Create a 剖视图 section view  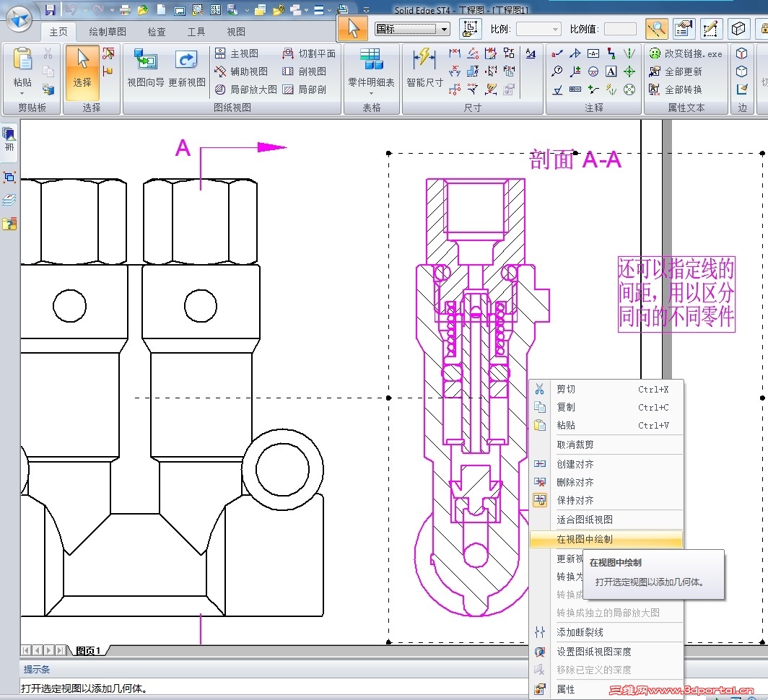pyautogui.click(x=304, y=71)
